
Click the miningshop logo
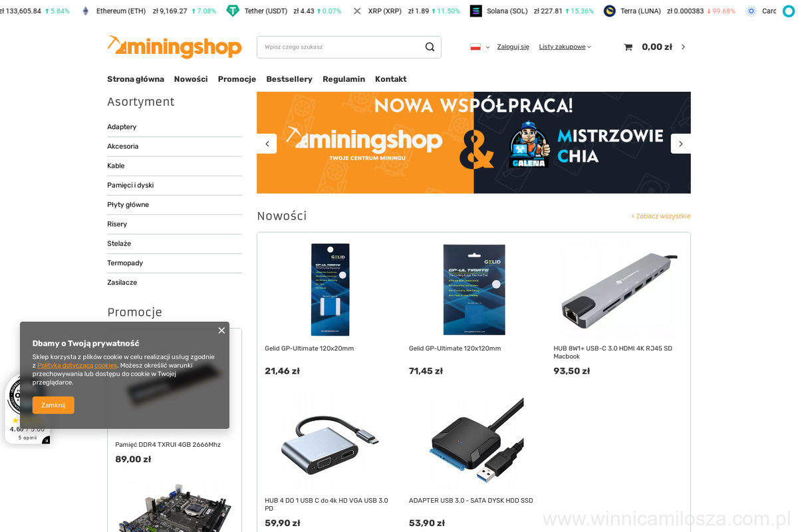coord(174,47)
